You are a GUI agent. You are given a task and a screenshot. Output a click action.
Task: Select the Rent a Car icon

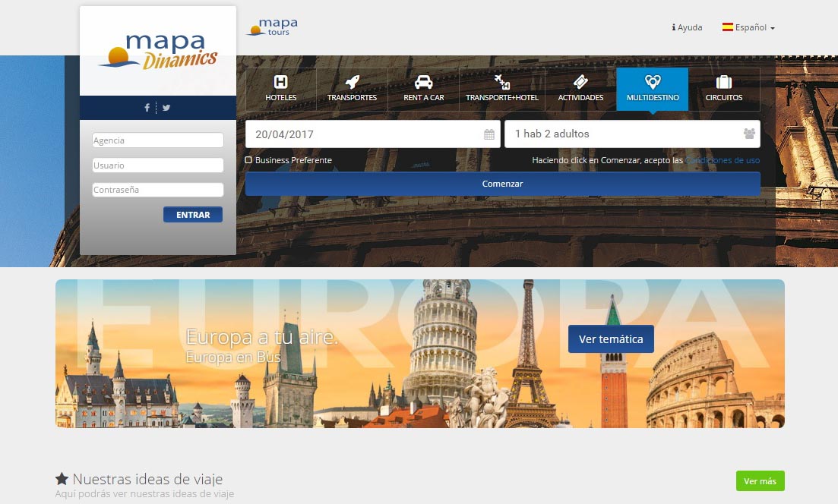[423, 82]
